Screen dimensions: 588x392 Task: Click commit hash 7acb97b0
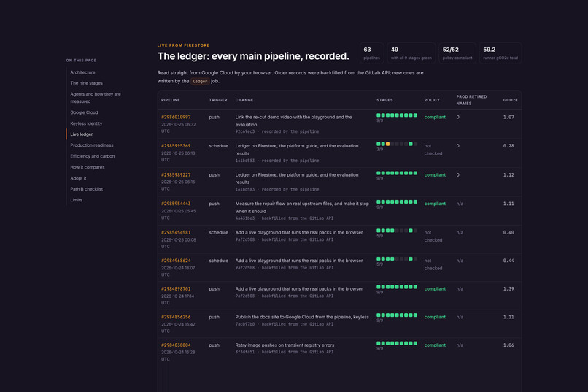pos(245,324)
